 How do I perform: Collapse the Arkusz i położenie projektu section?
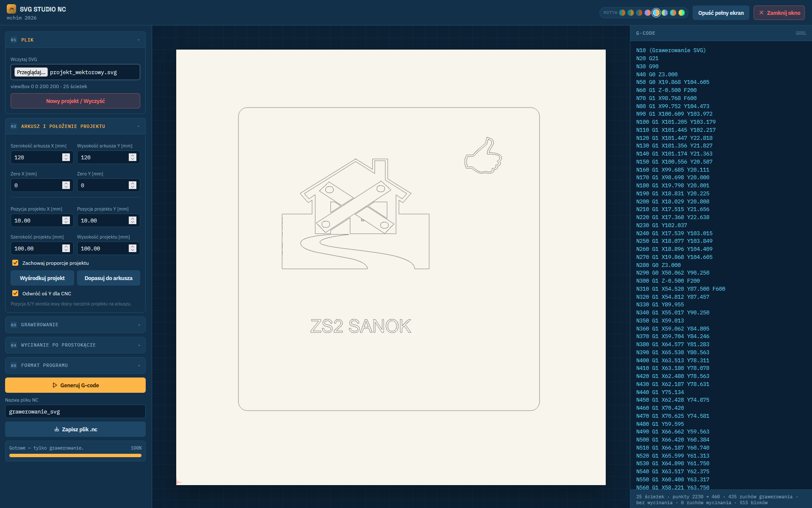click(75, 126)
